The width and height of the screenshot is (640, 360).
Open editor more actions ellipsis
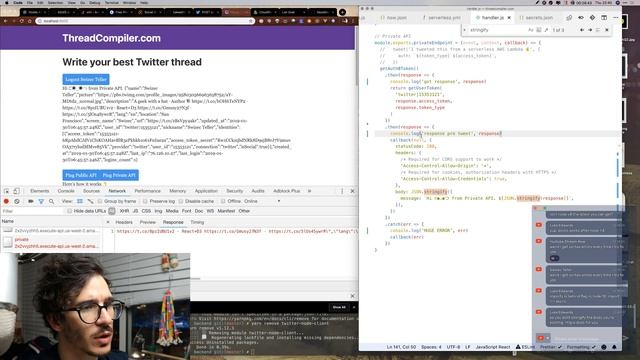(x=616, y=18)
